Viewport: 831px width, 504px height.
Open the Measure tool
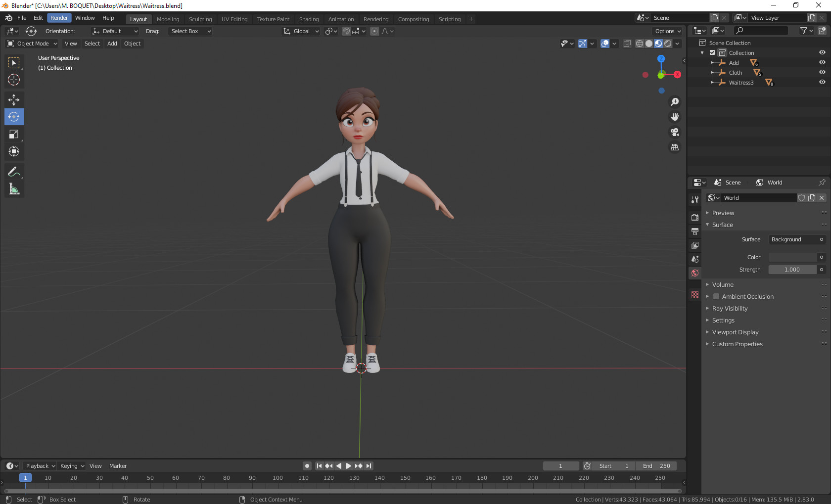(x=14, y=188)
